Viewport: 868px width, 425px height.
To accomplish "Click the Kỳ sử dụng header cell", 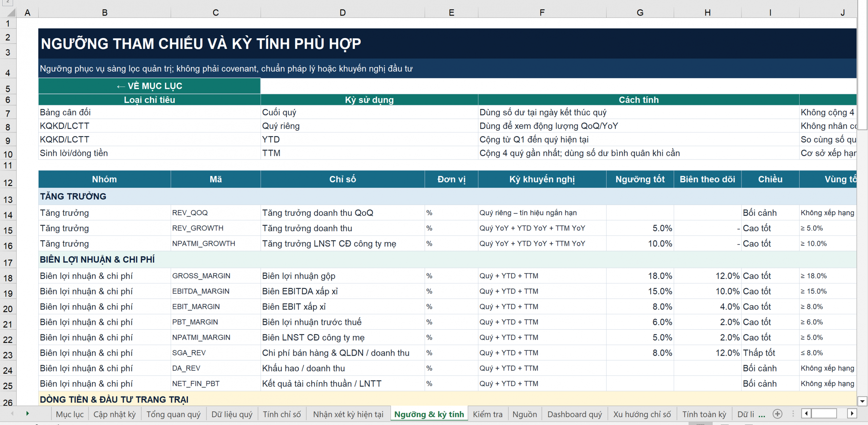I will click(369, 100).
